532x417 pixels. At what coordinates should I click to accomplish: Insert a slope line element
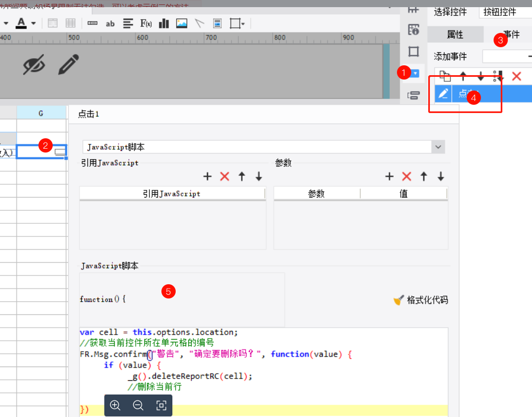click(x=199, y=24)
